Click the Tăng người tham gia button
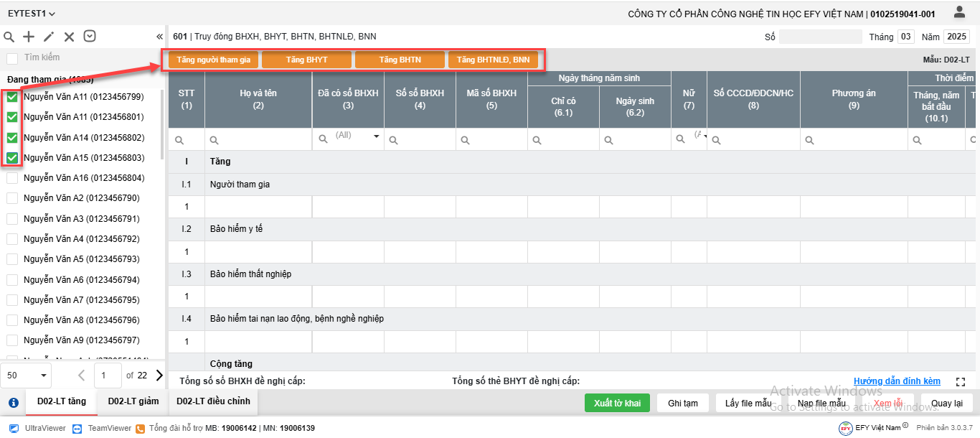The height and width of the screenshot is (438, 980). point(213,60)
